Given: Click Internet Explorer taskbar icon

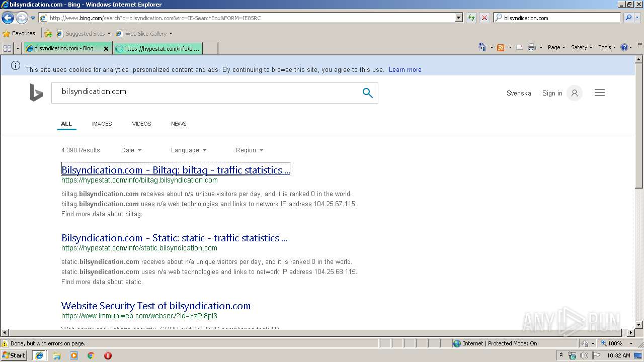Looking at the screenshot, I should coord(39,355).
